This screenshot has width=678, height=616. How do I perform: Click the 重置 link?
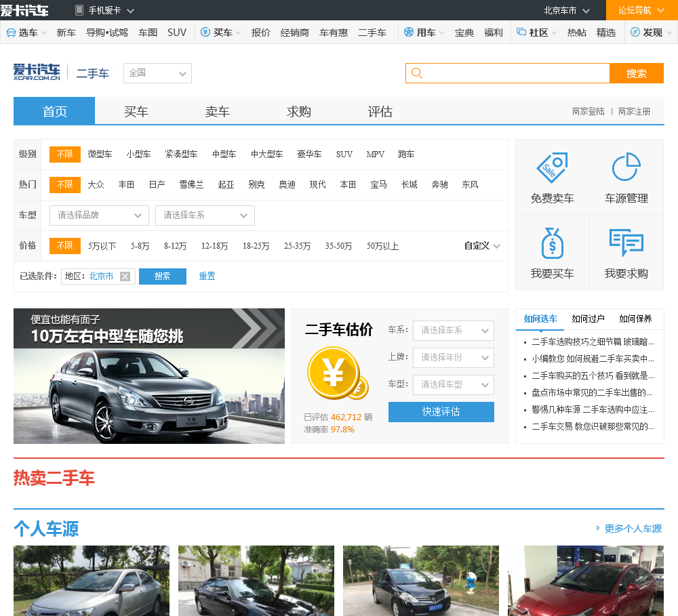[207, 276]
